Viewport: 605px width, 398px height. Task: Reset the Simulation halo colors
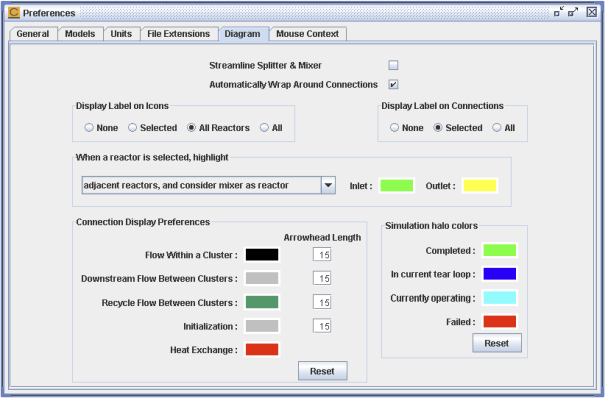point(497,343)
